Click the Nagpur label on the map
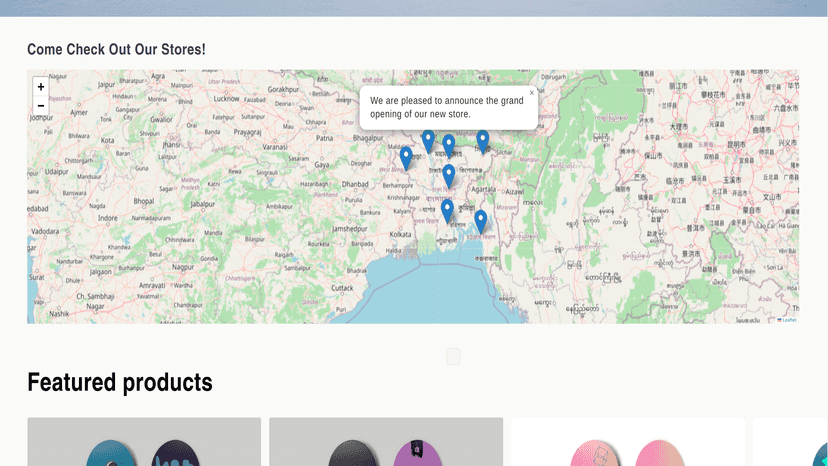The height and width of the screenshot is (466, 828). [183, 267]
